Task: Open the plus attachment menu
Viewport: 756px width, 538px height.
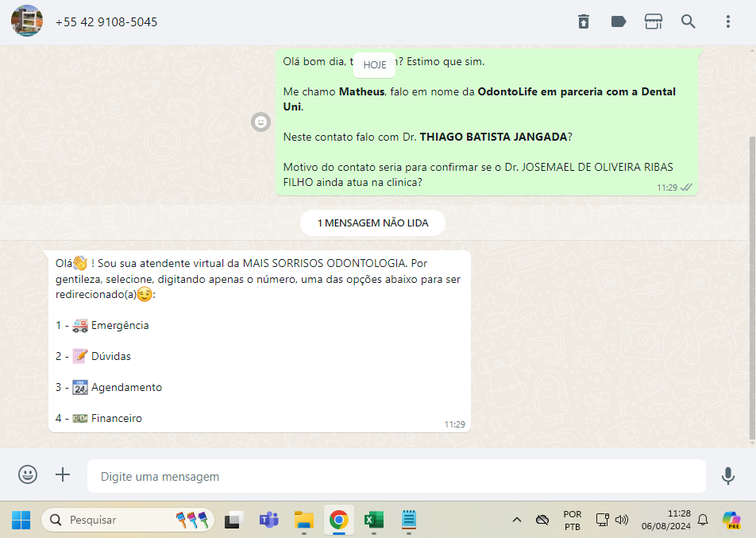Action: [63, 474]
